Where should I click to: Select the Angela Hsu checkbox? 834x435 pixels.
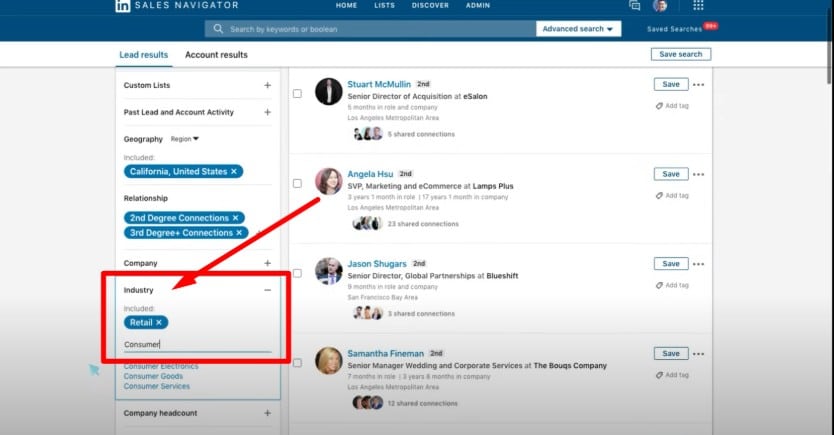point(297,183)
